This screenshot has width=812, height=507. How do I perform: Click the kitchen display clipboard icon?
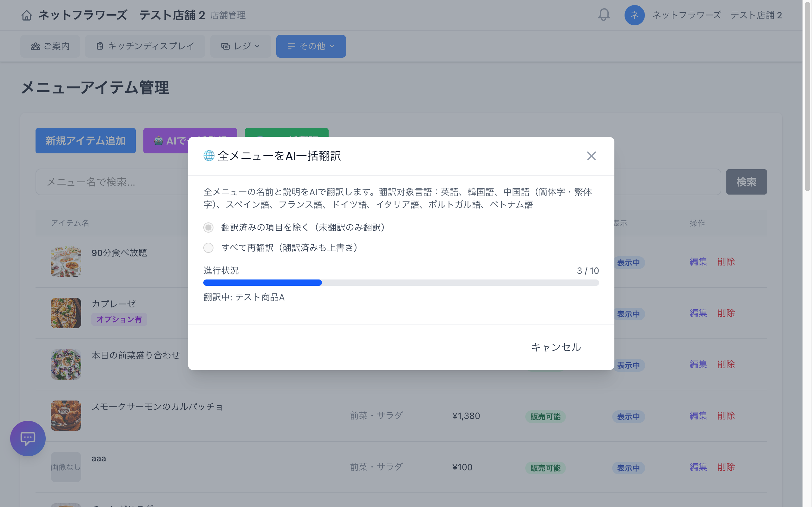(99, 46)
